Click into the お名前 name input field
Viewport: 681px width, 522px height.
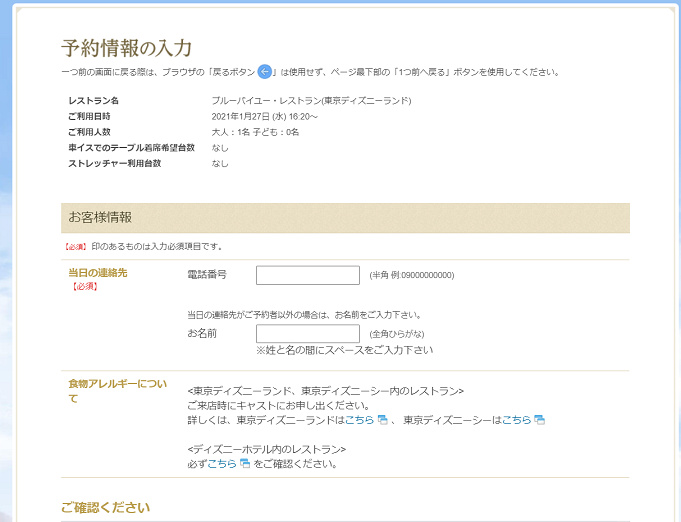pyautogui.click(x=307, y=334)
